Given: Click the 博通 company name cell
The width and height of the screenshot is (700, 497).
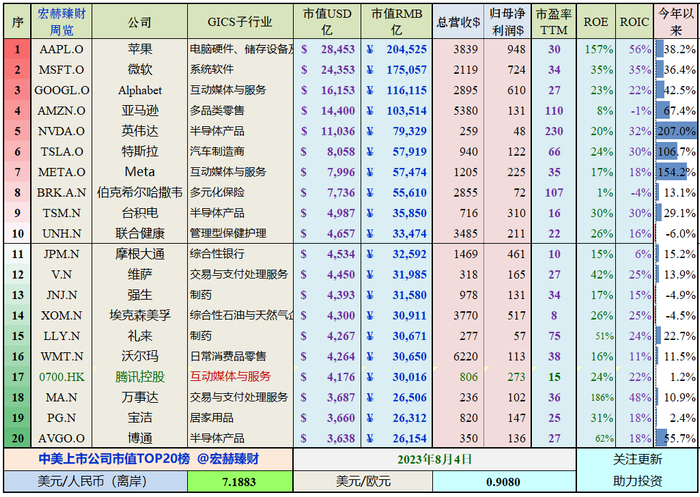Looking at the screenshot, I should tap(140, 439).
